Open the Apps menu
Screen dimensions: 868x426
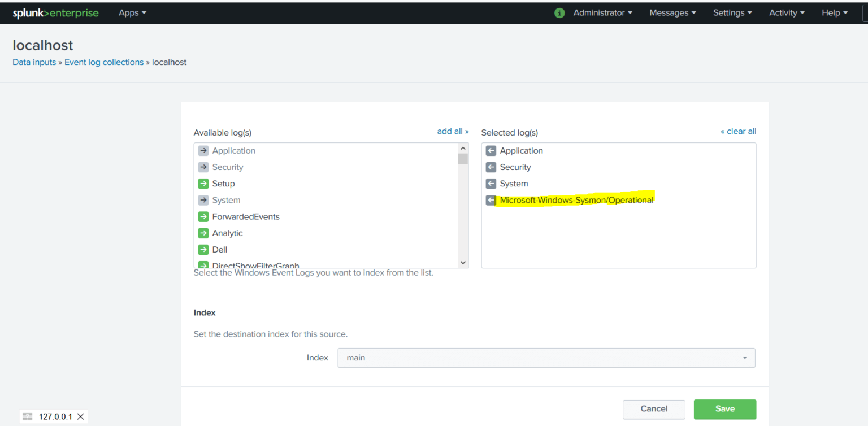coord(132,12)
